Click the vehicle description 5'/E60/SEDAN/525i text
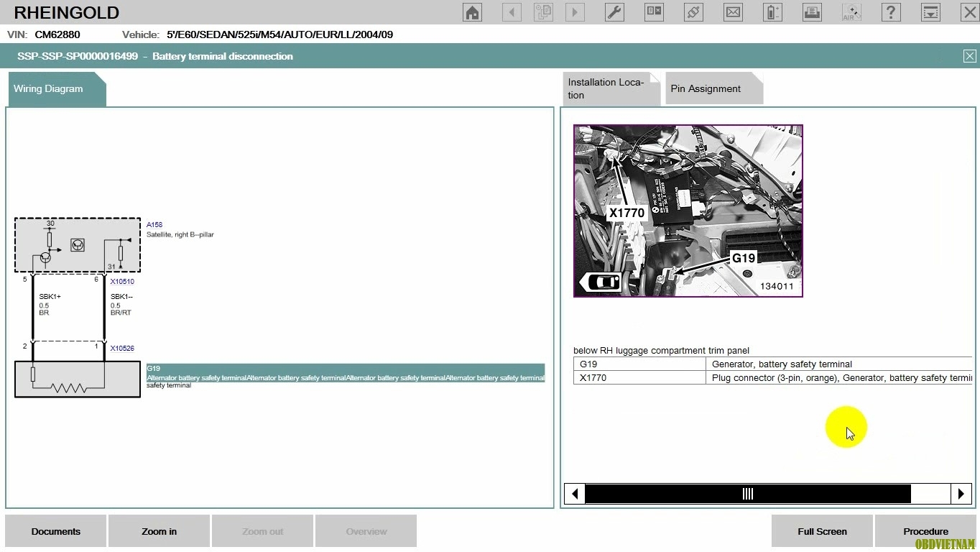The width and height of the screenshot is (980, 552). pos(279,34)
